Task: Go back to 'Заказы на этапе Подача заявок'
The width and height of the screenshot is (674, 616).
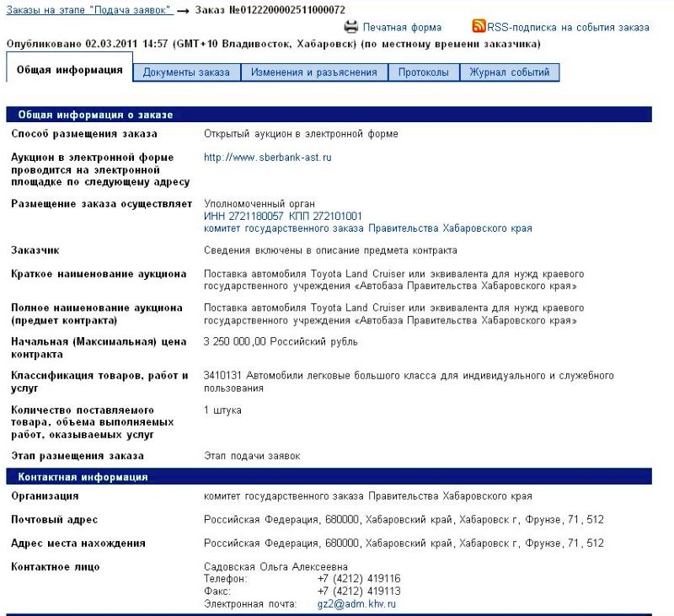Action: [x=89, y=9]
